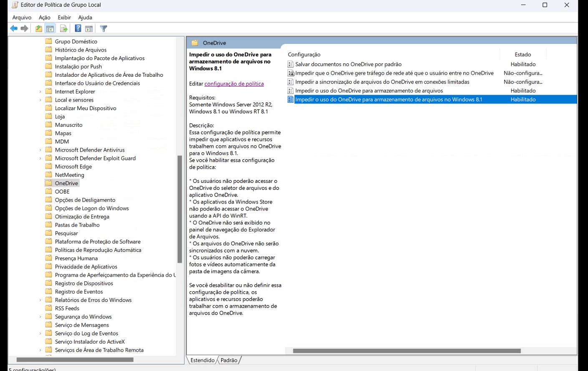
Task: Click the Up One Level folder icon
Action: pyautogui.click(x=38, y=28)
